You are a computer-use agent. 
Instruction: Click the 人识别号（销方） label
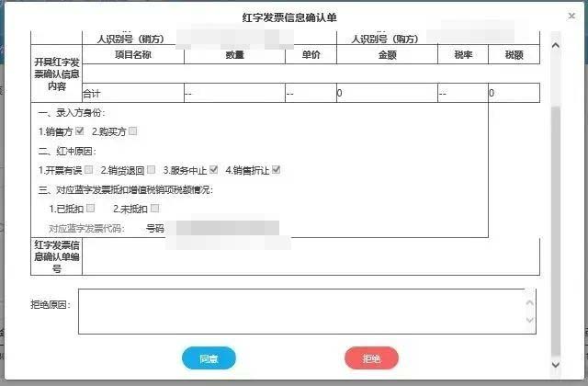130,39
